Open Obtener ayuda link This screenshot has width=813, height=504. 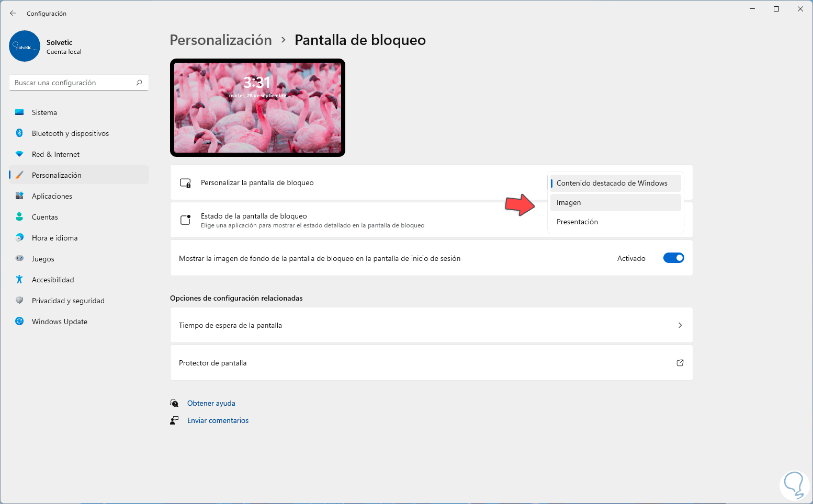[x=211, y=403]
